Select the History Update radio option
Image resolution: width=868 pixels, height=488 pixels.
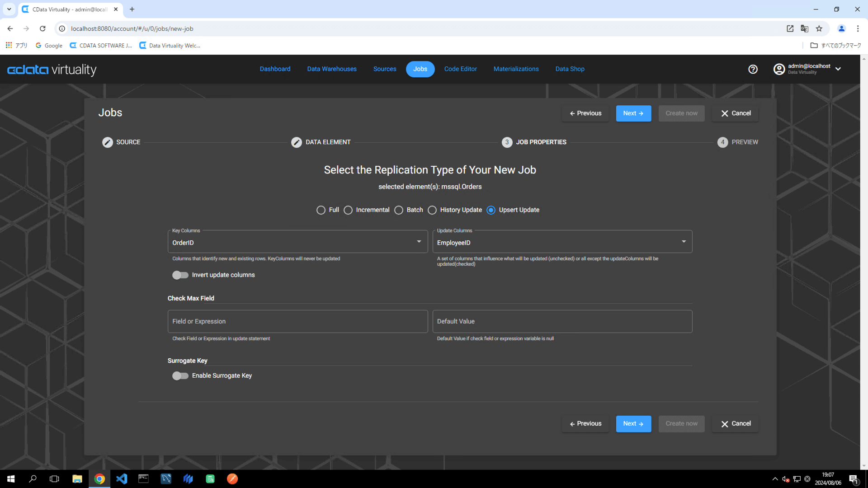432,210
